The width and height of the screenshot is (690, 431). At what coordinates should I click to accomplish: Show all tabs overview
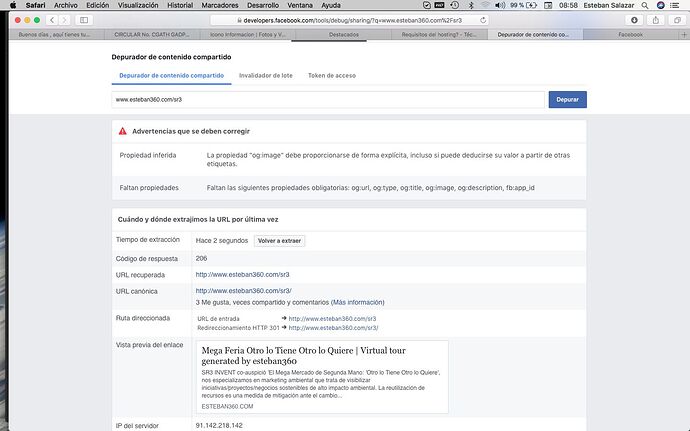point(677,20)
